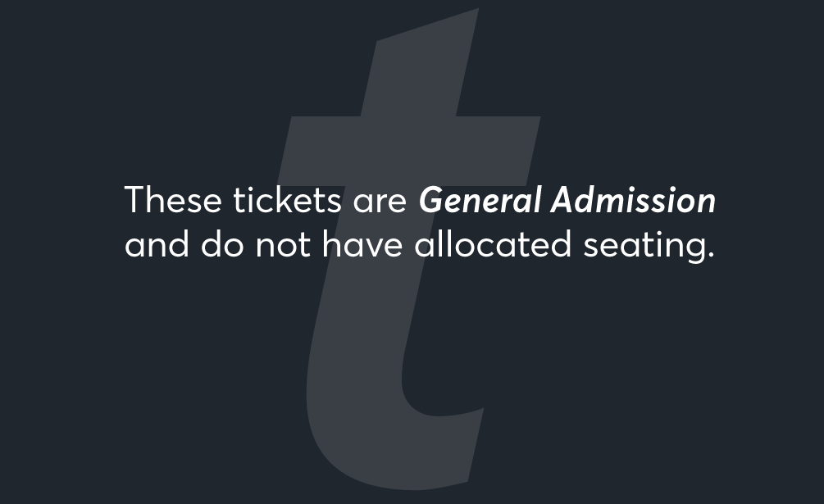
Task: Click the word "seating" at the end
Action: [642, 247]
